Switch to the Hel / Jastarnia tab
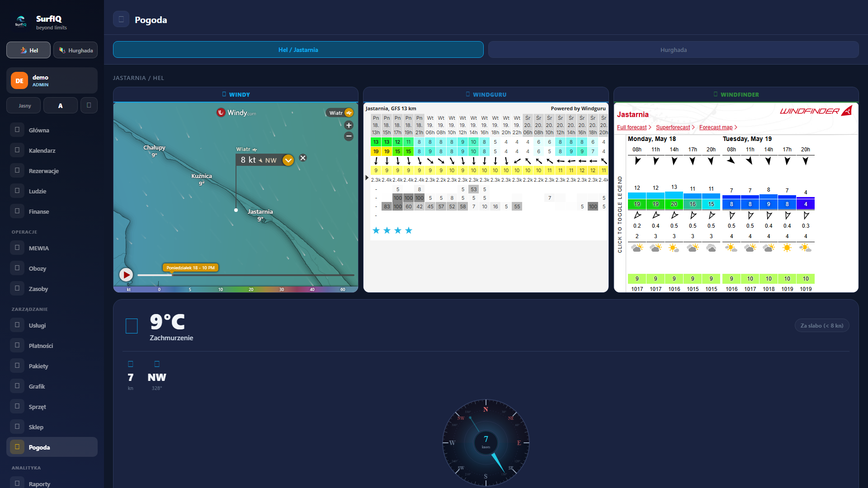868x488 pixels. [x=298, y=50]
